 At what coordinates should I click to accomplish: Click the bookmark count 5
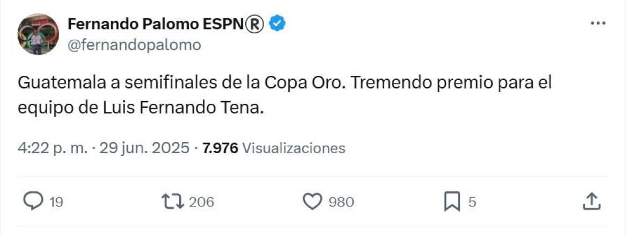coord(472,202)
